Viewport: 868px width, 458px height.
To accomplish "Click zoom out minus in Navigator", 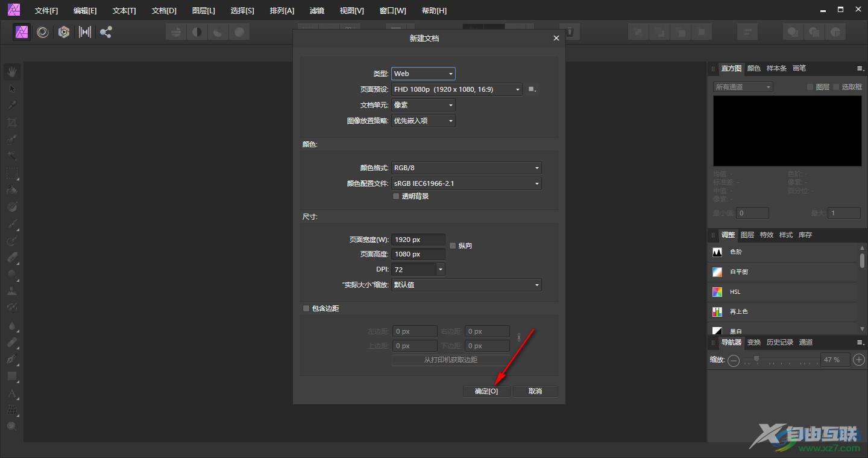I will point(734,360).
